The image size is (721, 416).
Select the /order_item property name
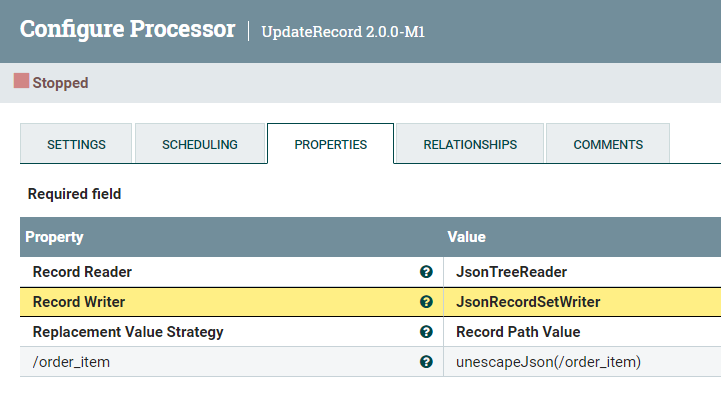71,362
